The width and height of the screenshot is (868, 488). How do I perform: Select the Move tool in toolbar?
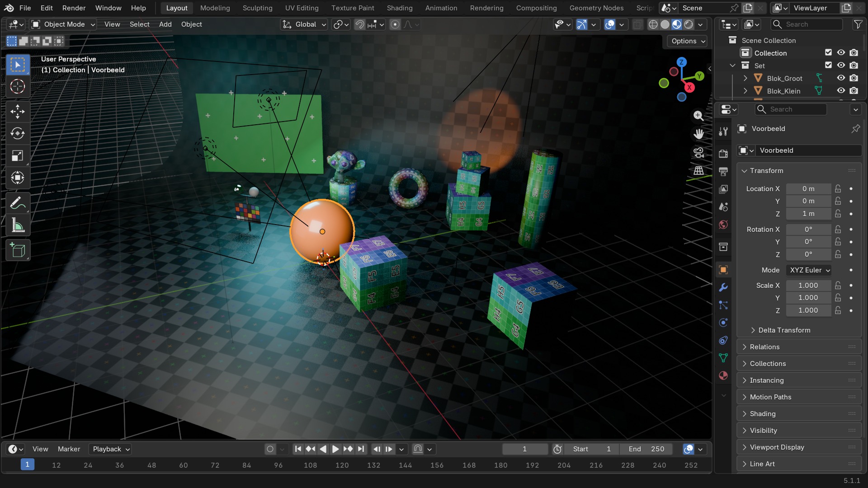18,111
